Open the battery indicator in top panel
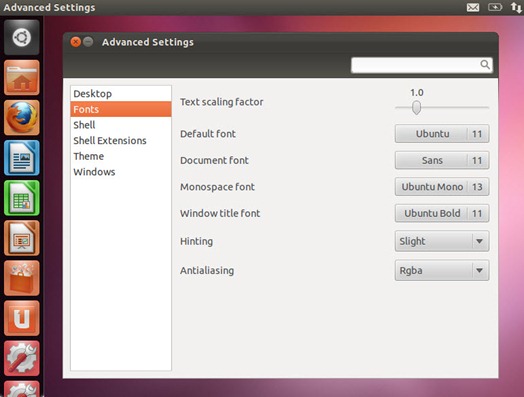The width and height of the screenshot is (524, 397). click(495, 7)
